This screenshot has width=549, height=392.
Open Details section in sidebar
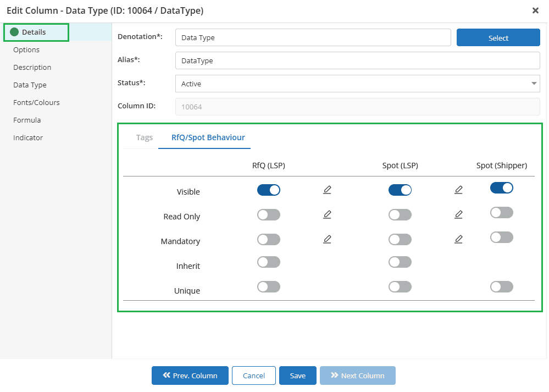point(34,32)
